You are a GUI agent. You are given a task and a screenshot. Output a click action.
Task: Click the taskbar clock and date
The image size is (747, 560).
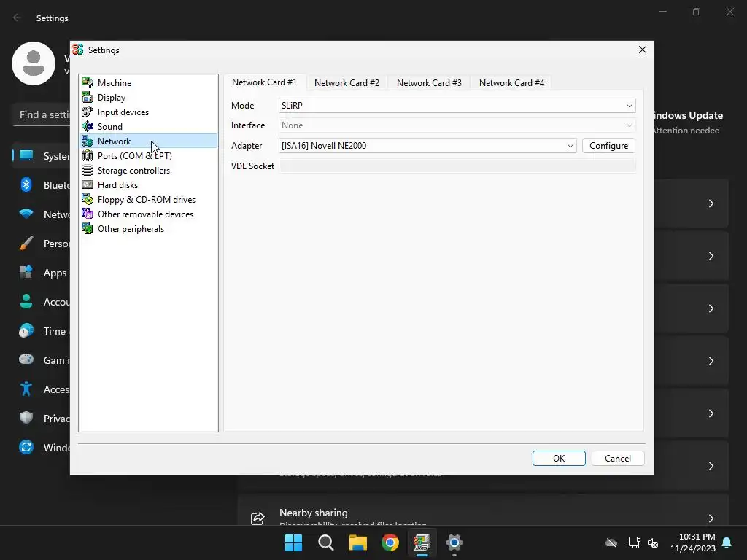coord(693,542)
